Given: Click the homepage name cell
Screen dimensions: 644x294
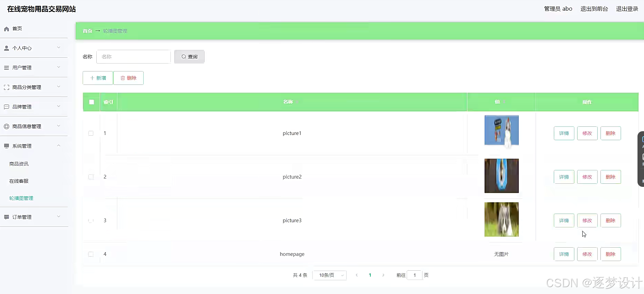Looking at the screenshot, I should pyautogui.click(x=292, y=254).
